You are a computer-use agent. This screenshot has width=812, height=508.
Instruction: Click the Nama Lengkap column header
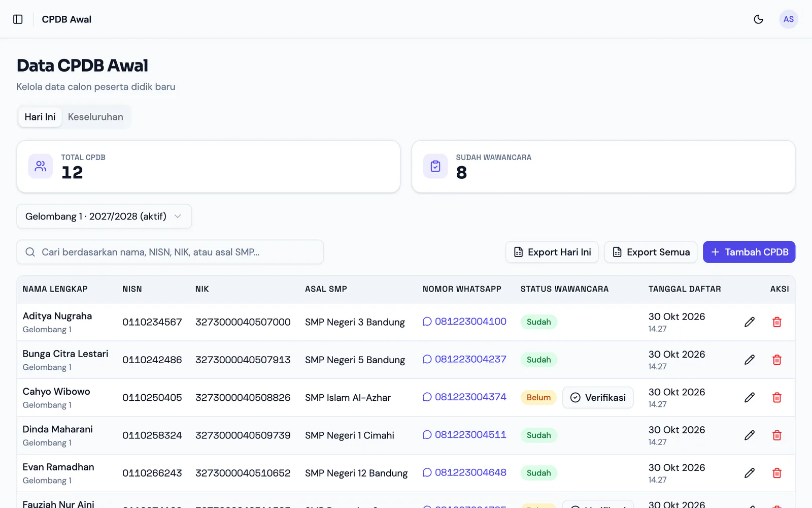[55, 289]
